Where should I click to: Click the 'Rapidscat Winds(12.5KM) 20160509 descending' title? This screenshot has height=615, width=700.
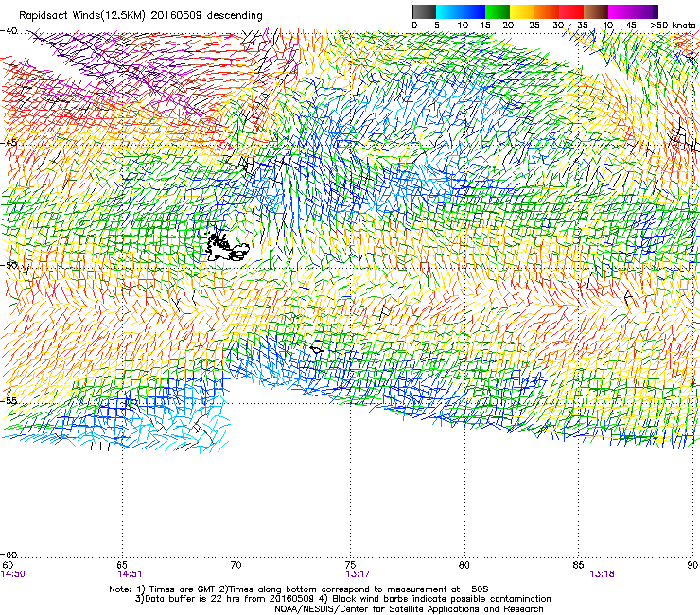click(141, 16)
